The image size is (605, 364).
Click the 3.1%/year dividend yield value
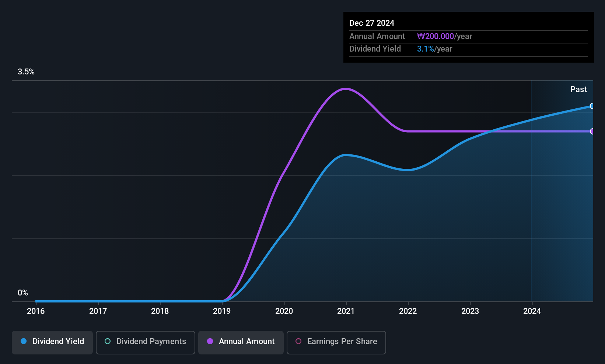pos(434,49)
